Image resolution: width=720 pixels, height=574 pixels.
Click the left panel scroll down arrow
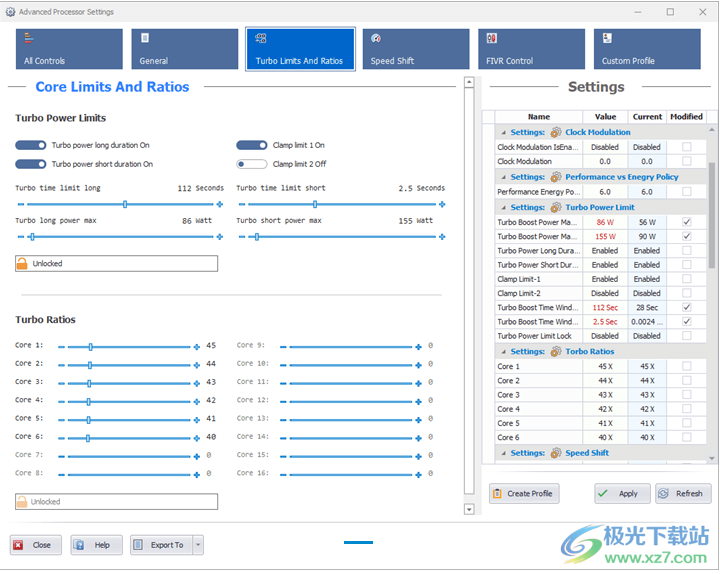pos(469,509)
